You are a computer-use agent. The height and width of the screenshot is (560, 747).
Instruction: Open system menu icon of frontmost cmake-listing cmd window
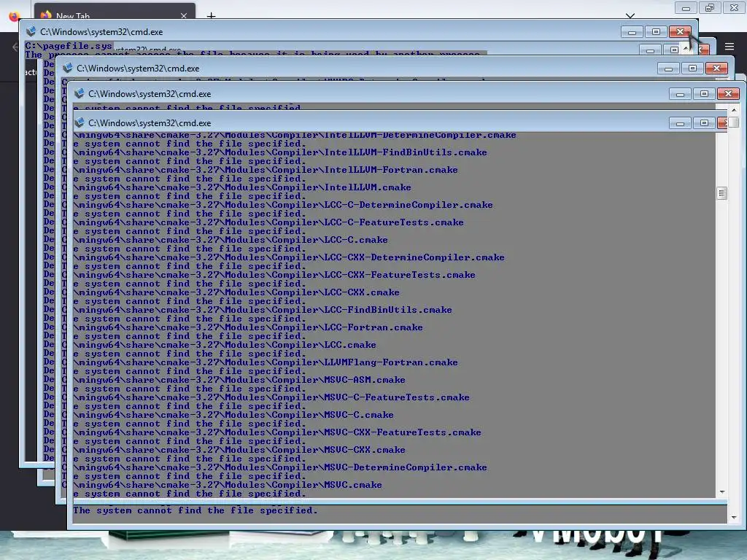(x=79, y=122)
